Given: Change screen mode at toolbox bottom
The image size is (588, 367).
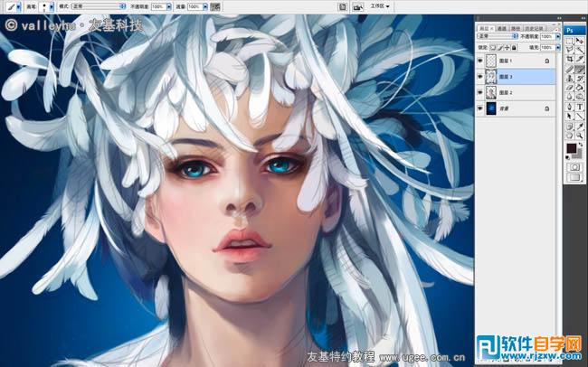Looking at the screenshot, I should pos(574,177).
